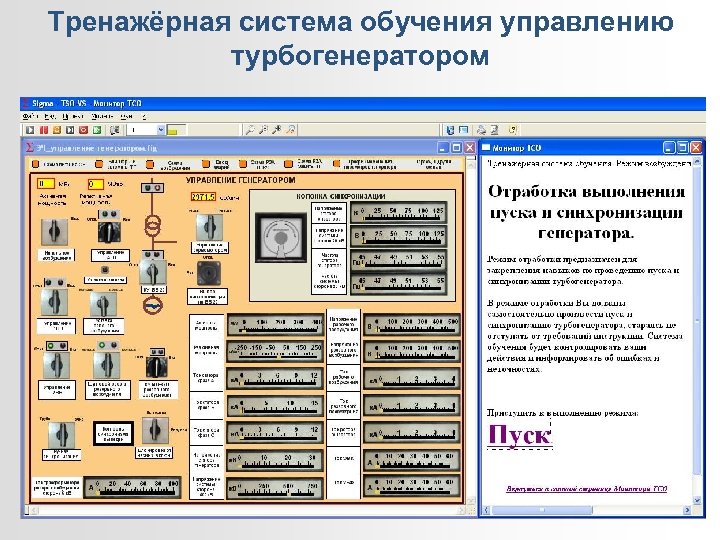Click the green run toolbar icon

[97, 130]
